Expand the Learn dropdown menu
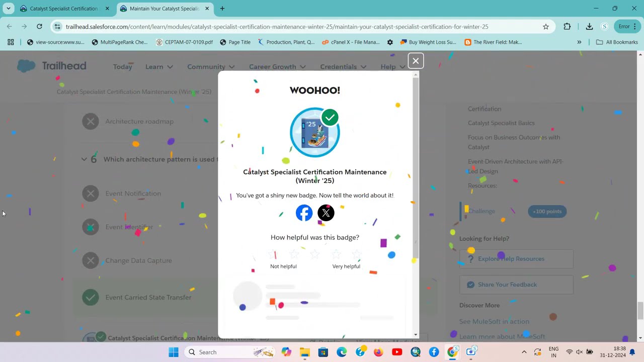This screenshot has width=644, height=362. point(159,66)
